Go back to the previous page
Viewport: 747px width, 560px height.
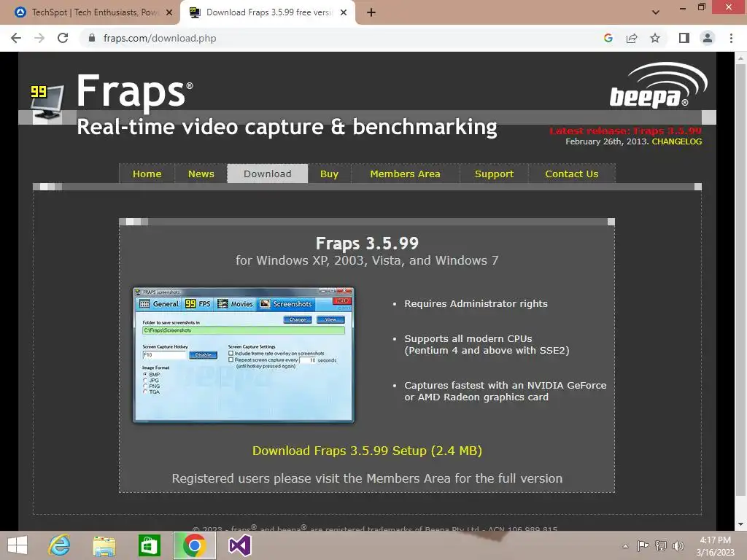pos(16,38)
